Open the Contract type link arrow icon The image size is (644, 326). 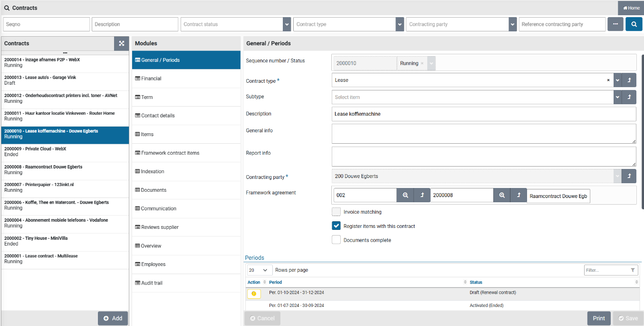pyautogui.click(x=629, y=80)
